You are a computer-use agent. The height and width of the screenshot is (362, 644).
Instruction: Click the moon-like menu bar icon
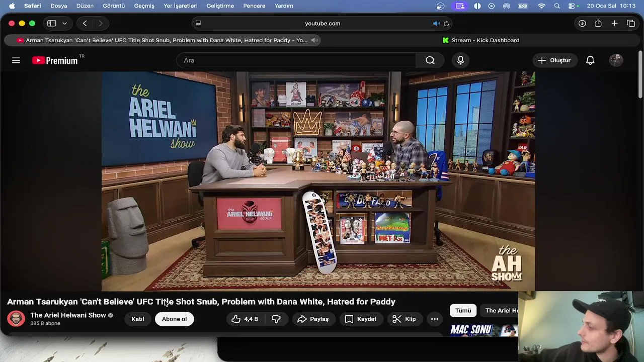440,6
